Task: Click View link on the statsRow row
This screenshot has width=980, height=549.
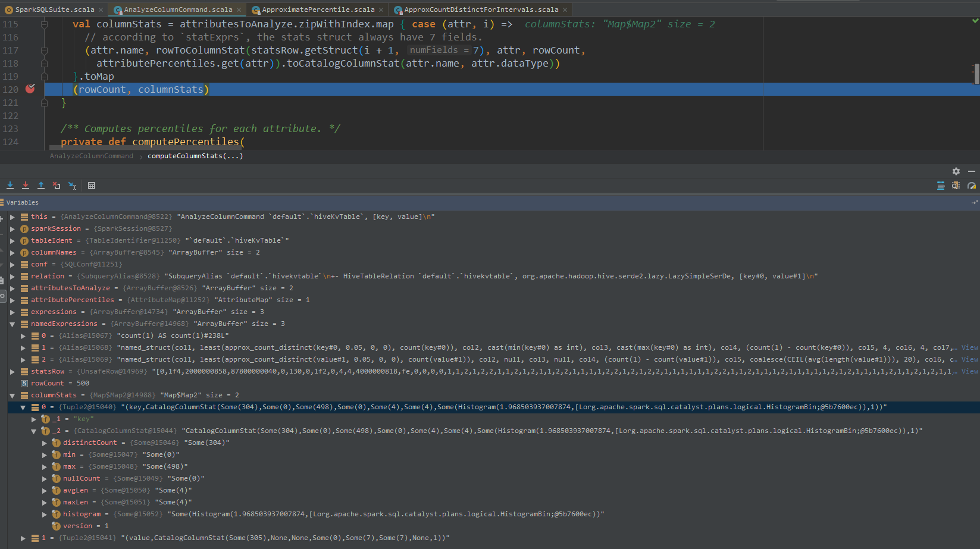Action: click(x=970, y=371)
